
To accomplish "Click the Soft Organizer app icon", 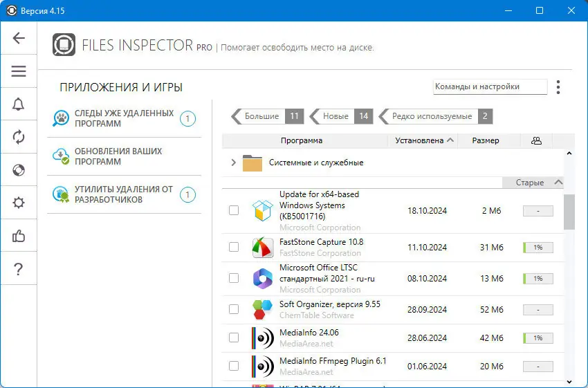I will [262, 310].
